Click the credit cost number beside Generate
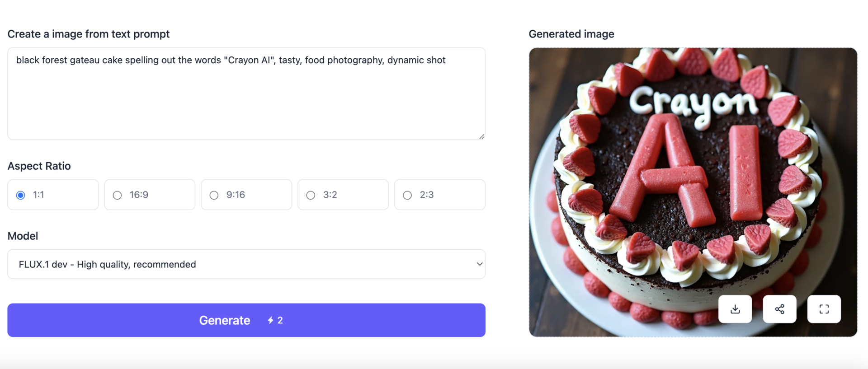868x369 pixels. (x=280, y=320)
